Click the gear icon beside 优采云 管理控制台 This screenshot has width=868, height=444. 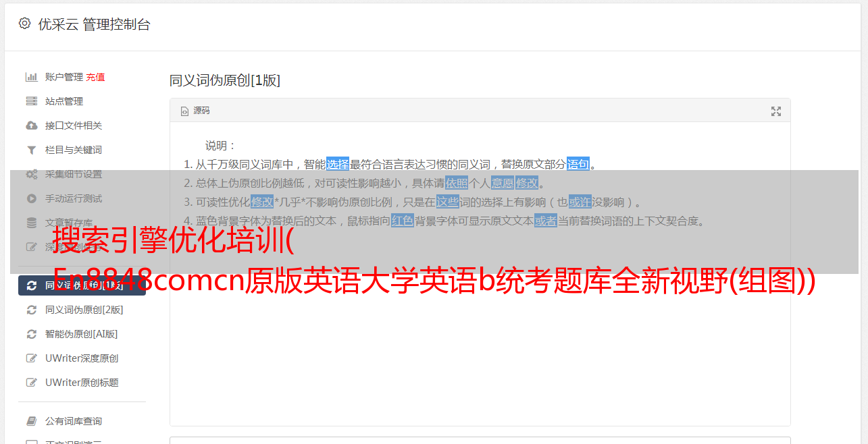(24, 24)
